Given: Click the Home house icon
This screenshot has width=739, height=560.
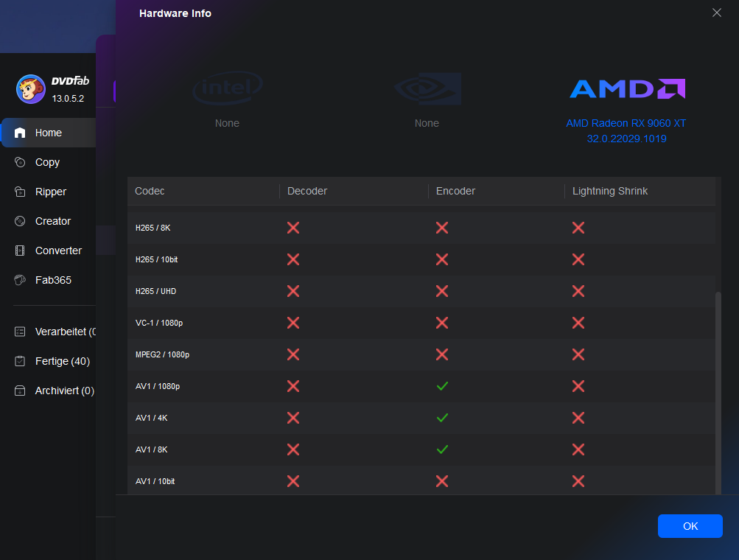Looking at the screenshot, I should tap(20, 133).
